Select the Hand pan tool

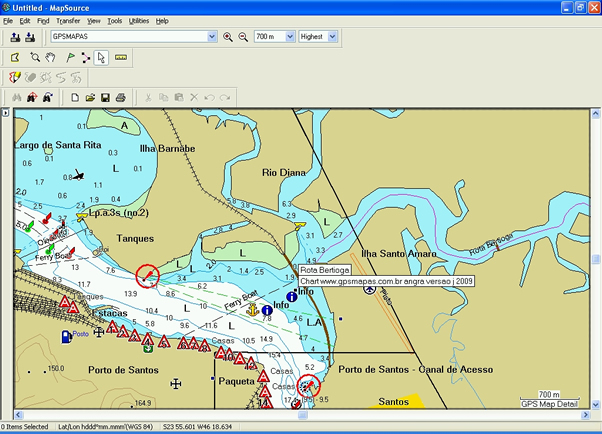click(x=49, y=58)
